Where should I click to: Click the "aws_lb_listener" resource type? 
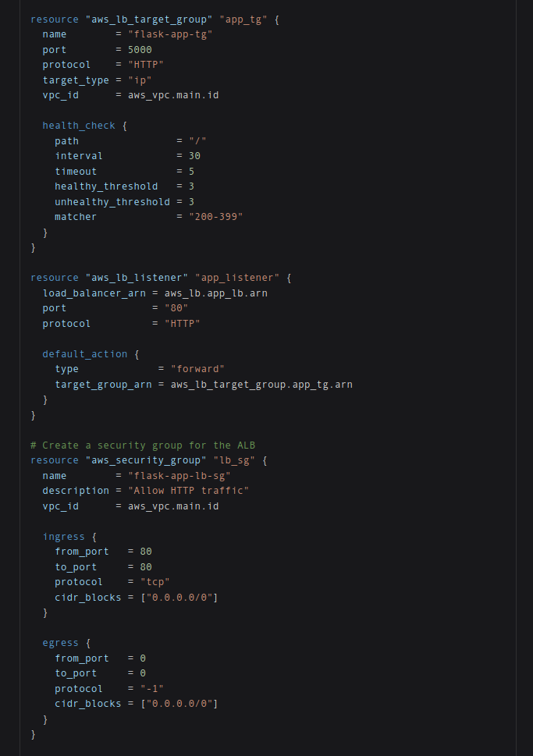tap(137, 278)
